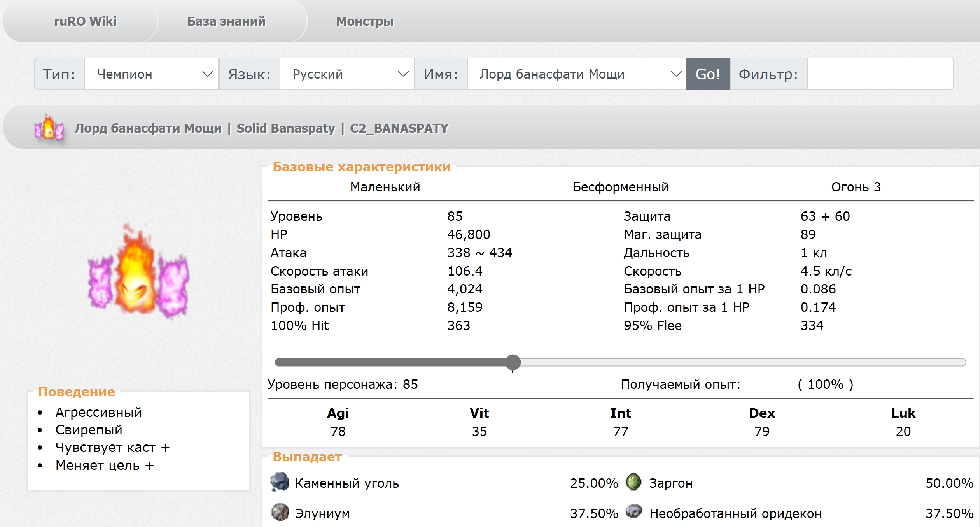Screen dimensions: 980x527
Task: Click the Solid Banaspaty heading text
Action: (x=285, y=128)
